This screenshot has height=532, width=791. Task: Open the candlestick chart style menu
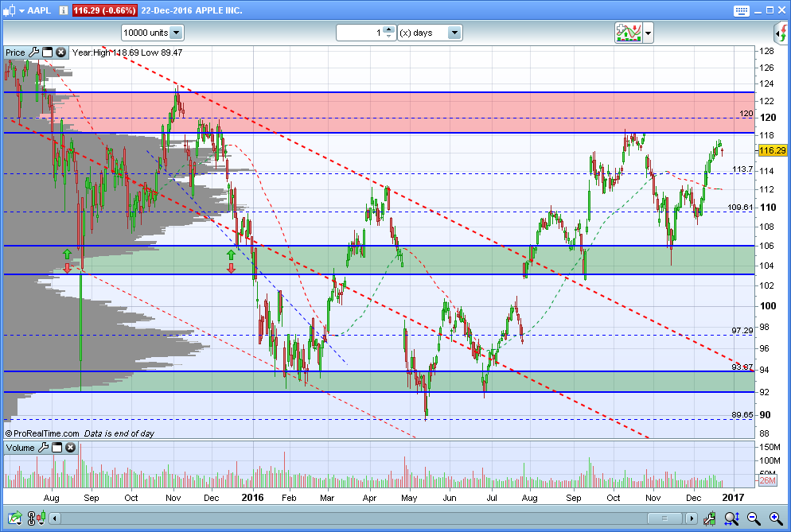coord(10,10)
